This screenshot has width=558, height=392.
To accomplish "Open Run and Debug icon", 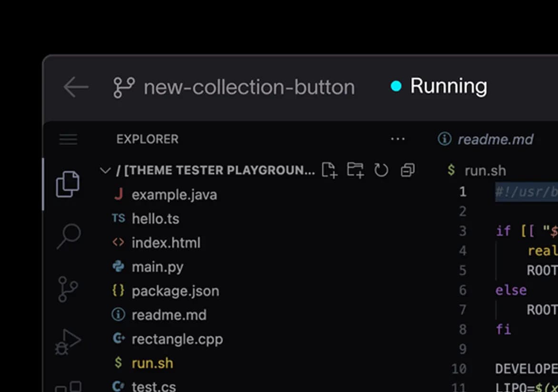I will click(68, 342).
